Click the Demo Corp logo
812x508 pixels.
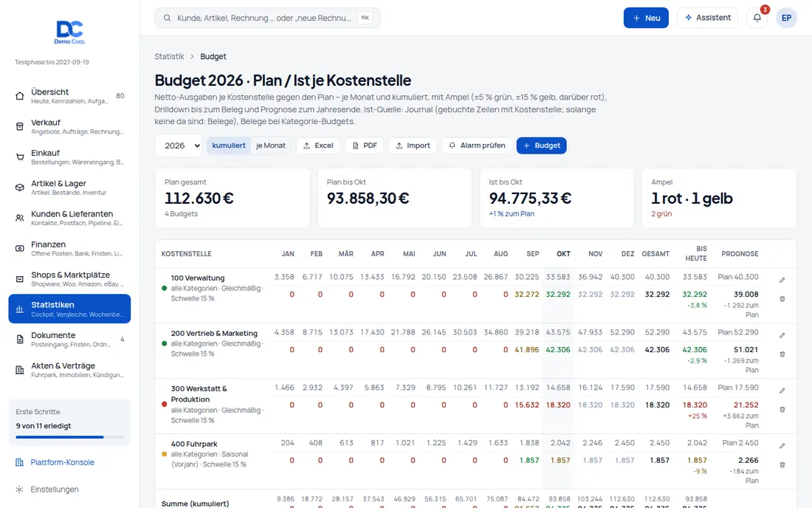click(69, 32)
